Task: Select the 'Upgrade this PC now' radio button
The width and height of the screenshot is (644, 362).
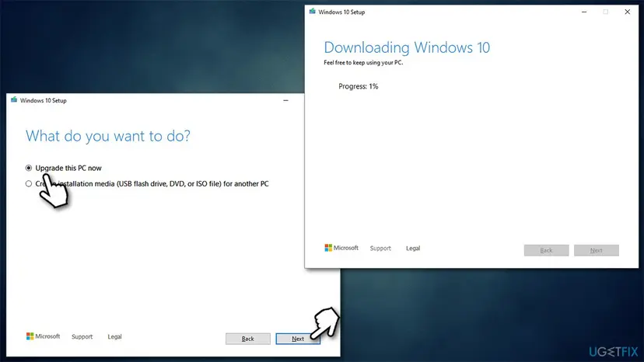Action: click(28, 168)
